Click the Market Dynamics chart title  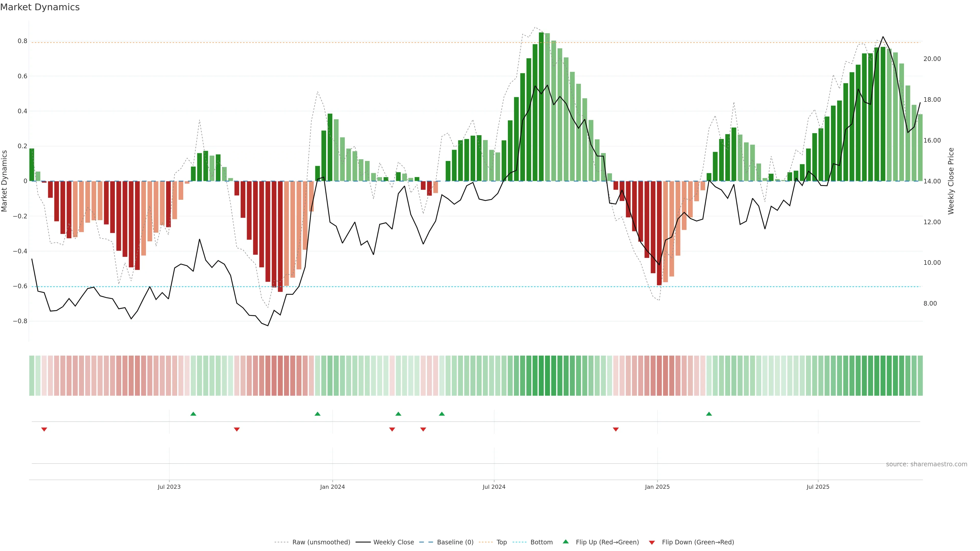40,7
